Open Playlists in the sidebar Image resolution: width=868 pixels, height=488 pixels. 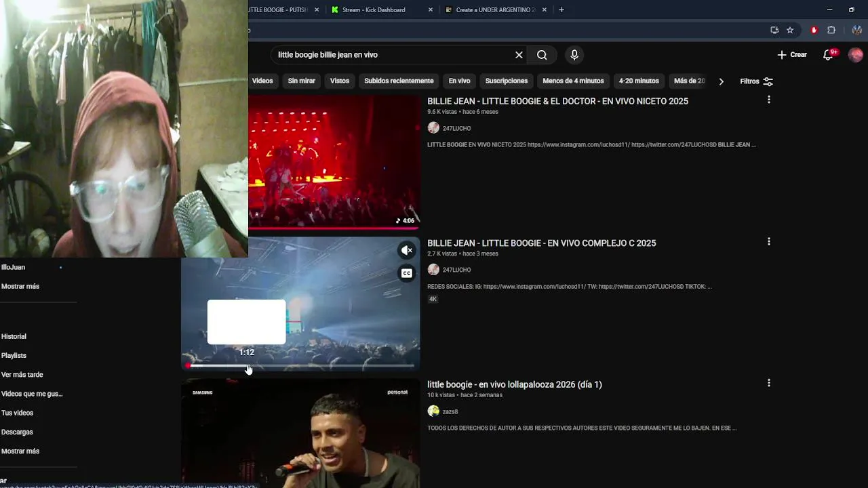(x=14, y=356)
